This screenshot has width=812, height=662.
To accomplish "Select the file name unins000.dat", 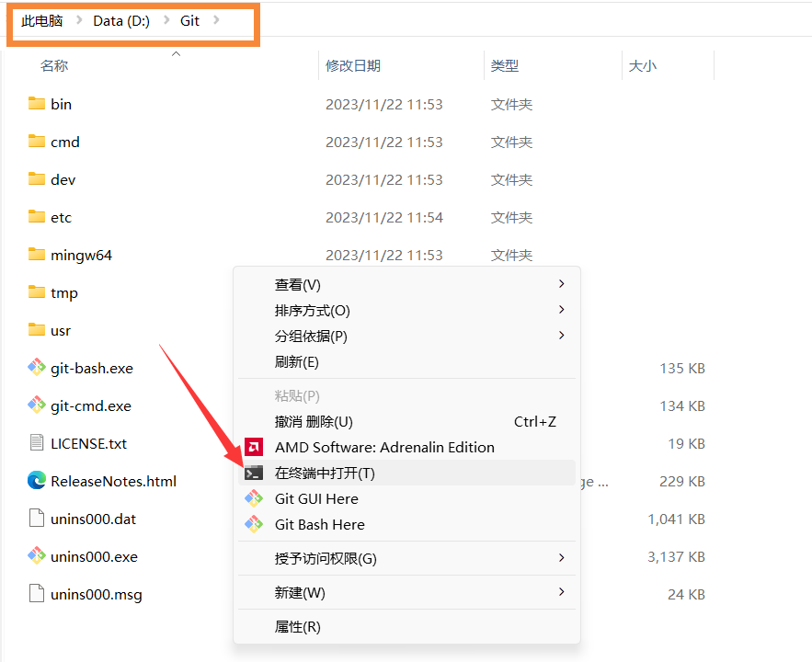I will [93, 519].
